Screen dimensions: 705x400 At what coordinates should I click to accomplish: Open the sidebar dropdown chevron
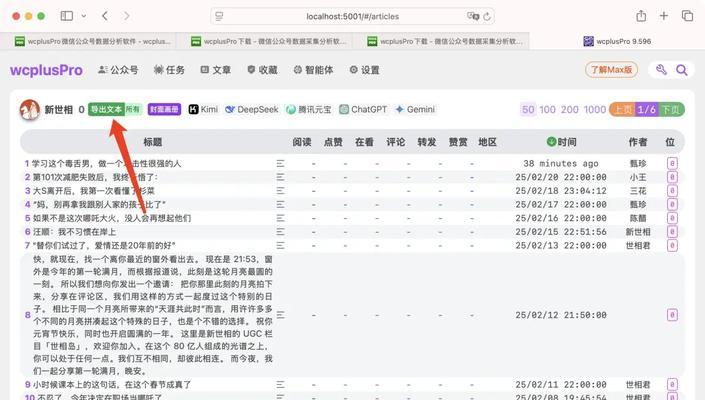point(84,16)
